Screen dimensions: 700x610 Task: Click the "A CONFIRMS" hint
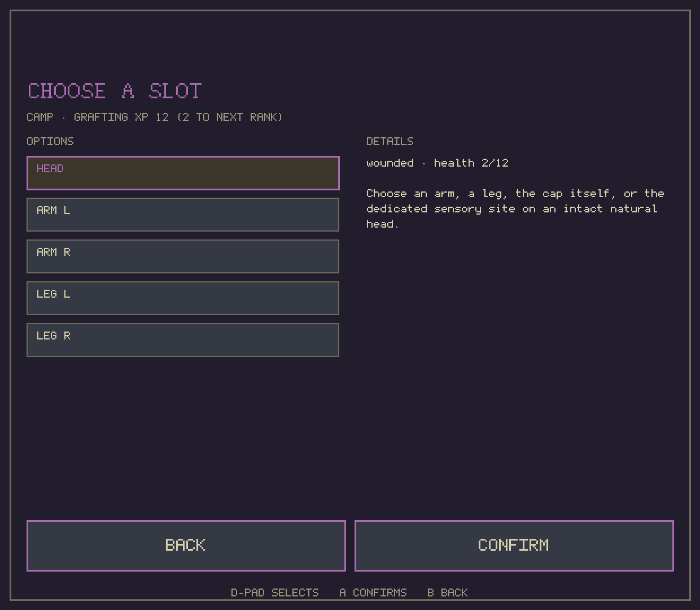coord(373,592)
